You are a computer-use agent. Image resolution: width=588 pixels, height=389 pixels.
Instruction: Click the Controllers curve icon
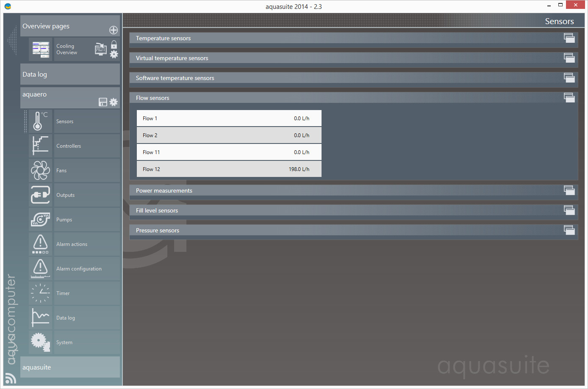coord(41,146)
